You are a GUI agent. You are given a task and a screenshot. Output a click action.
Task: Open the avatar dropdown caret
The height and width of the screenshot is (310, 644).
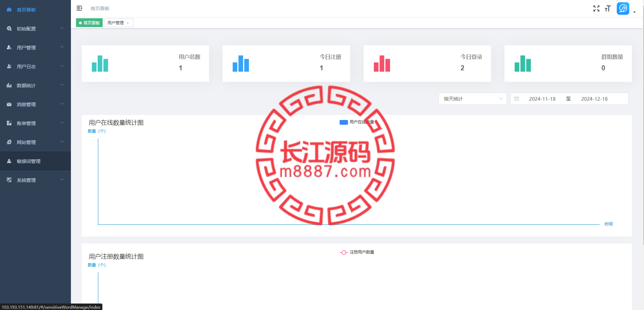point(635,12)
